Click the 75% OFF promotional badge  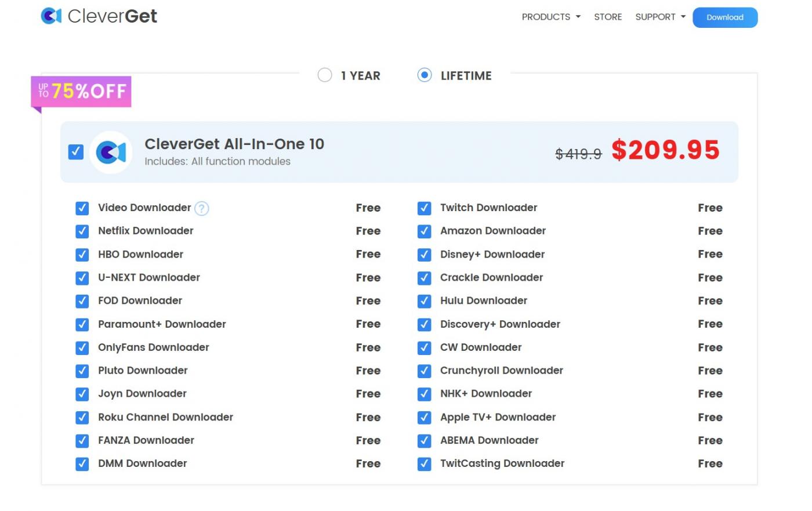[81, 91]
